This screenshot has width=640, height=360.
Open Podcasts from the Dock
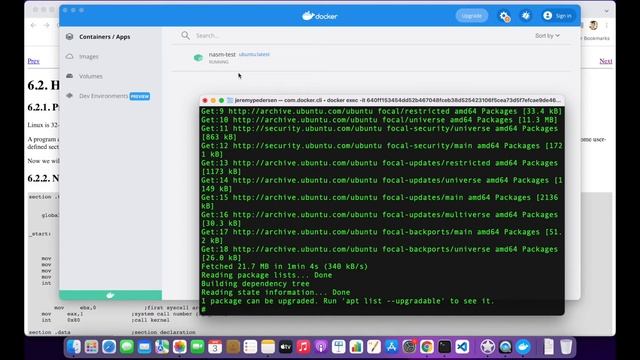click(321, 347)
